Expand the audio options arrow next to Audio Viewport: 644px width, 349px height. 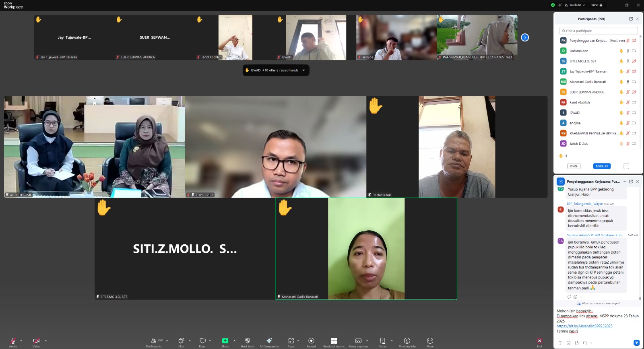21,341
